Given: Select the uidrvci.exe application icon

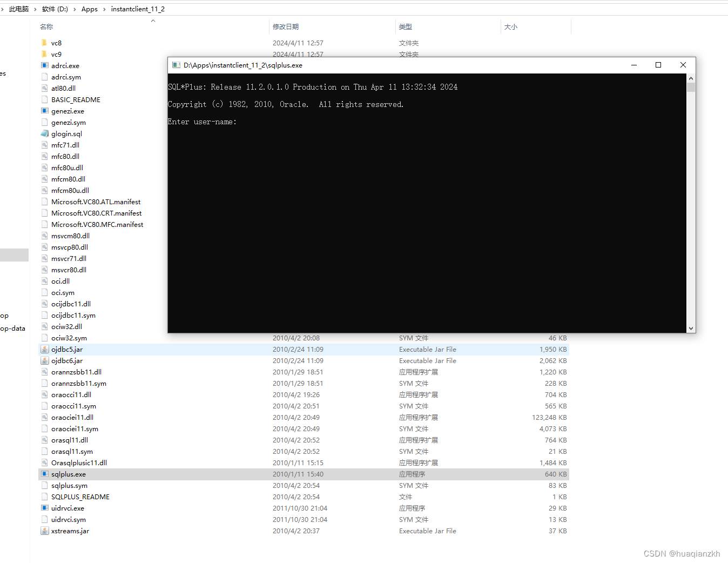Looking at the screenshot, I should click(x=44, y=508).
